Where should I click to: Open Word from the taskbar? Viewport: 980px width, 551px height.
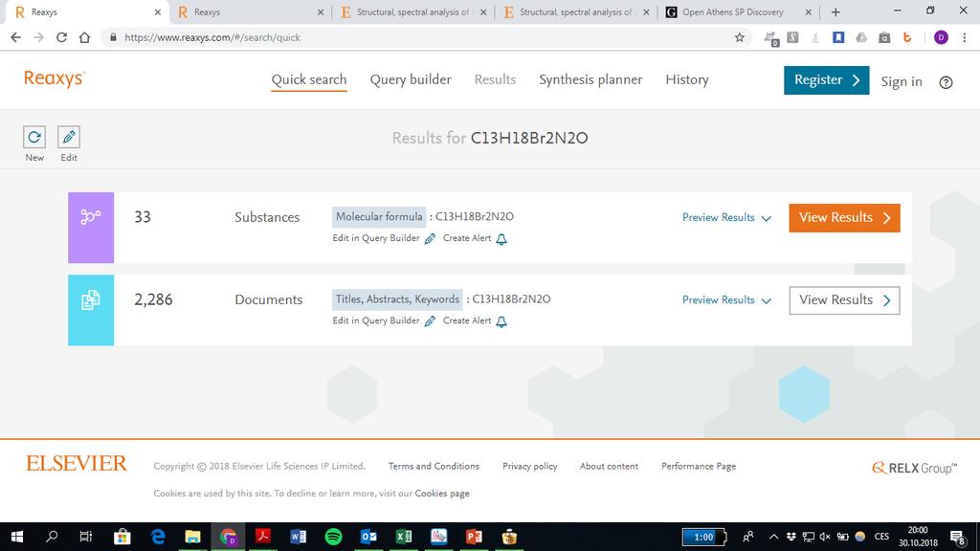[x=299, y=537]
